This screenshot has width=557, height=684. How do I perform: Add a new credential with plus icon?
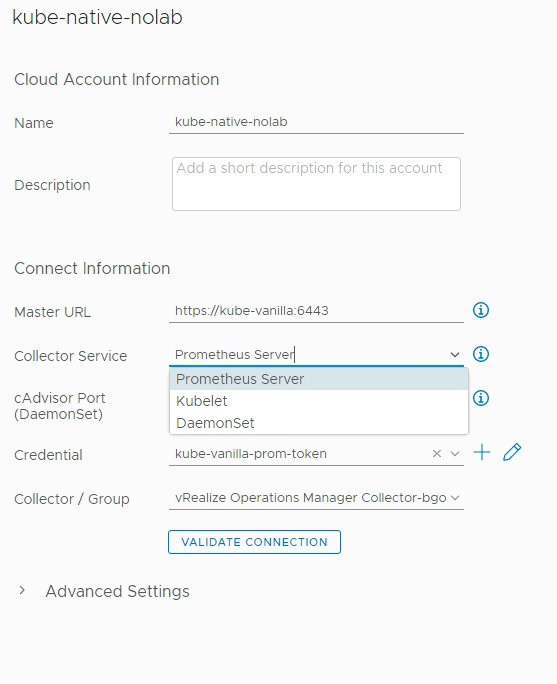pyautogui.click(x=482, y=452)
